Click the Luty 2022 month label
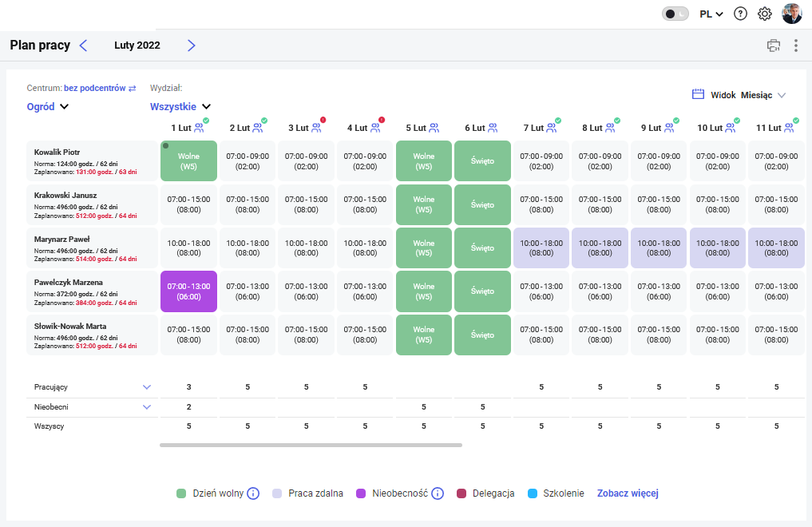The height and width of the screenshot is (527, 812). [137, 46]
